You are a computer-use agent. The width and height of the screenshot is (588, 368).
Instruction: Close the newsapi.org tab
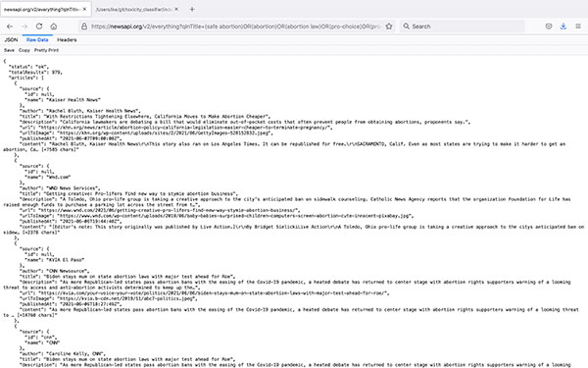tap(84, 9)
